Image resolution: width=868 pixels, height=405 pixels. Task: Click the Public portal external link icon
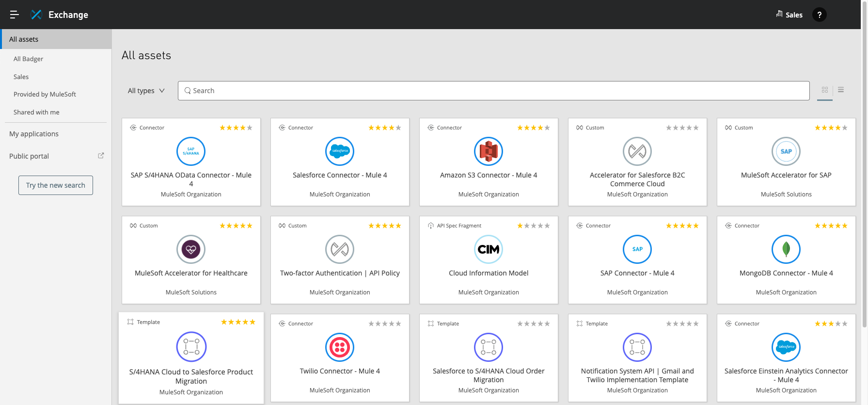coord(101,156)
